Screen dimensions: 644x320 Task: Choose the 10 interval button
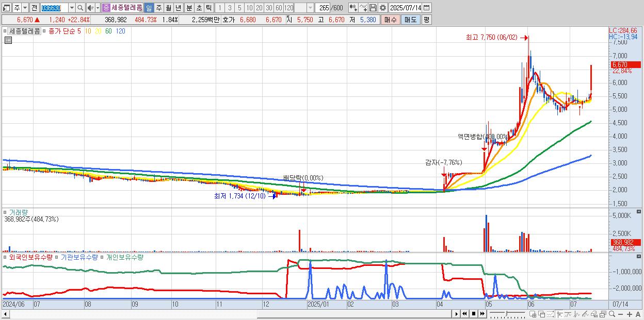point(249,8)
